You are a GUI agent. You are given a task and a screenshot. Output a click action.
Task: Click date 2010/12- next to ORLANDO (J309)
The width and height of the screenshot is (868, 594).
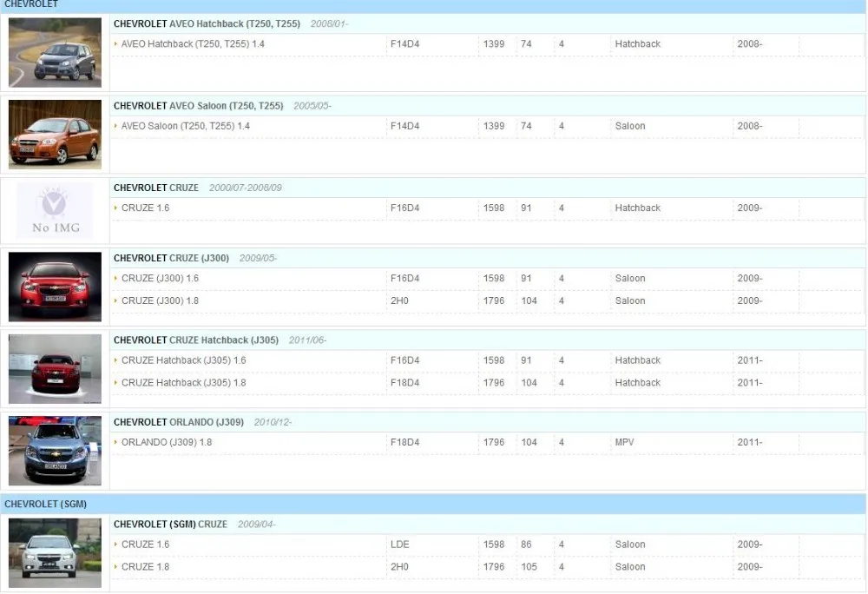coord(273,422)
